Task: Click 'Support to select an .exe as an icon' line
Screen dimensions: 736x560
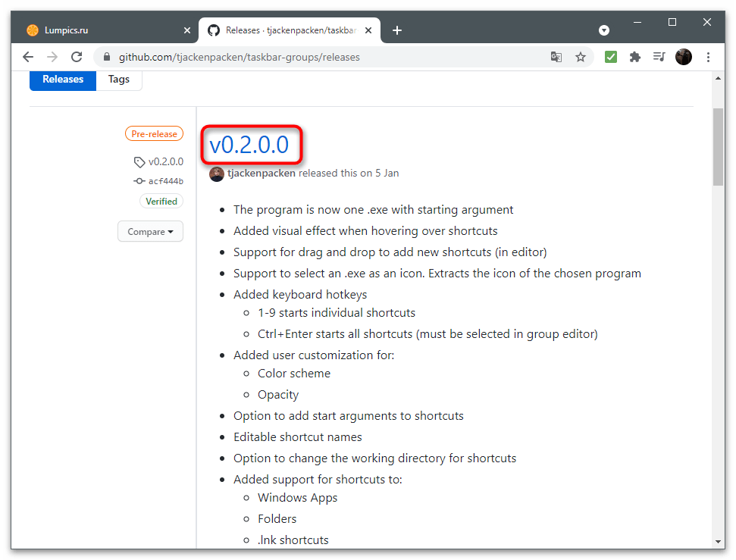Action: coord(437,274)
